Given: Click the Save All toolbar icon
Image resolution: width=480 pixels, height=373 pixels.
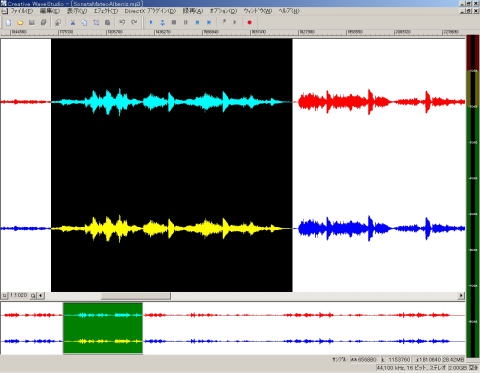Looking at the screenshot, I should pos(43,22).
